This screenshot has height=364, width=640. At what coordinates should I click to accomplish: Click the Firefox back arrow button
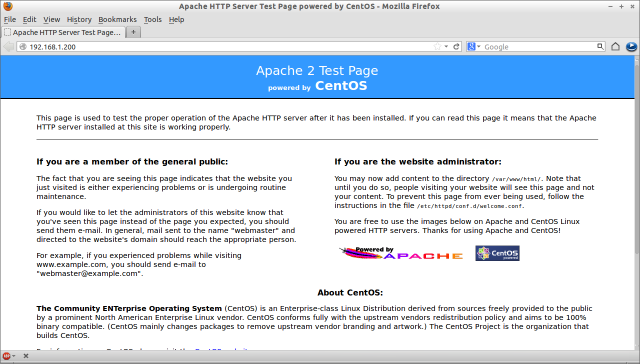click(8, 46)
